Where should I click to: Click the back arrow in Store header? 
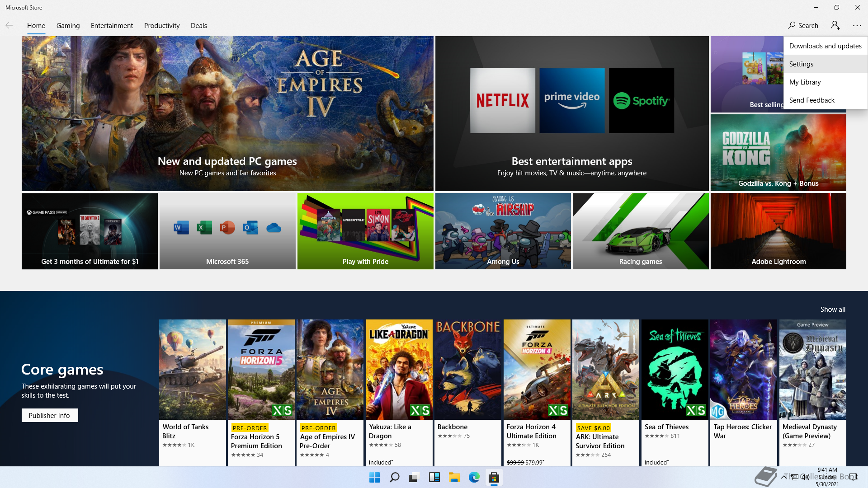click(9, 25)
